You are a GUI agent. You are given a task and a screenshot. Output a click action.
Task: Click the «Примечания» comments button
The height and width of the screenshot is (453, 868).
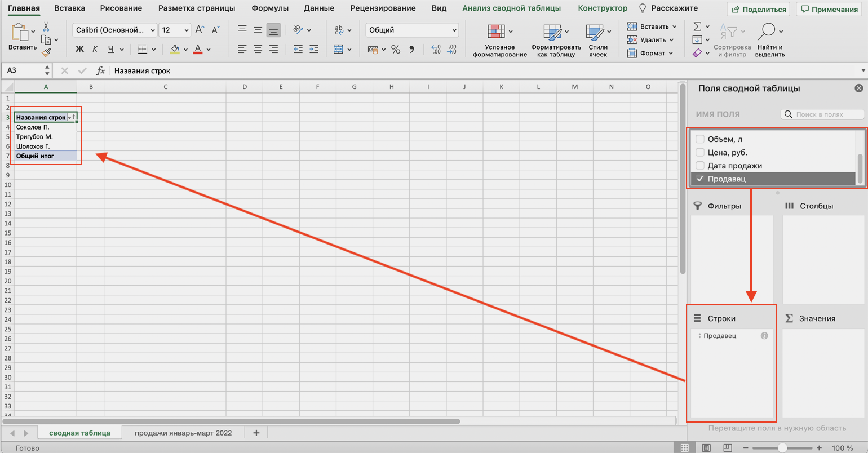[830, 9]
